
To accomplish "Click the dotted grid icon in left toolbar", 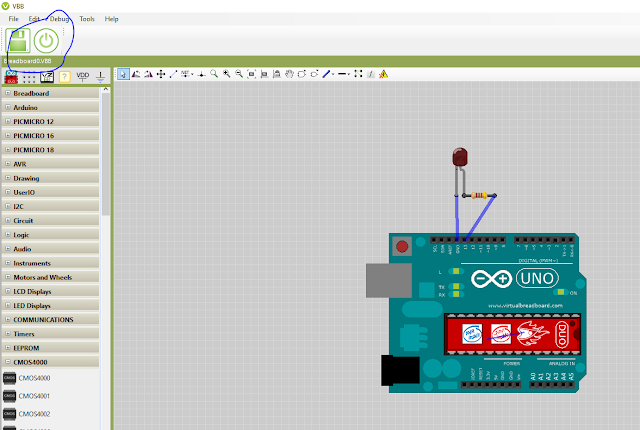I will pos(29,77).
